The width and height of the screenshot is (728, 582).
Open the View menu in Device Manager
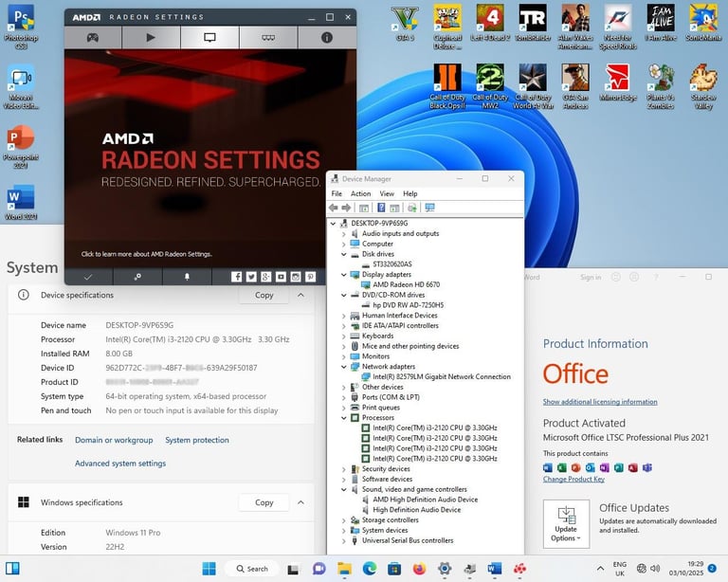coord(387,193)
